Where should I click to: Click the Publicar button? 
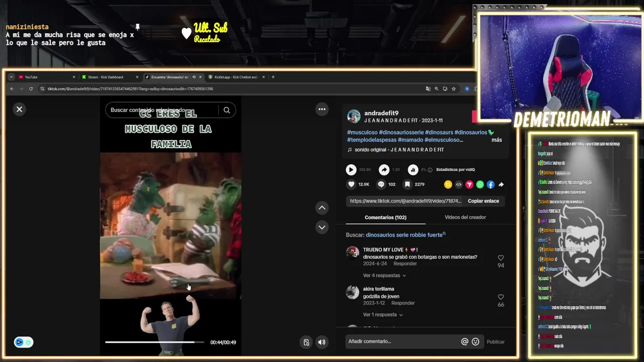(x=496, y=342)
